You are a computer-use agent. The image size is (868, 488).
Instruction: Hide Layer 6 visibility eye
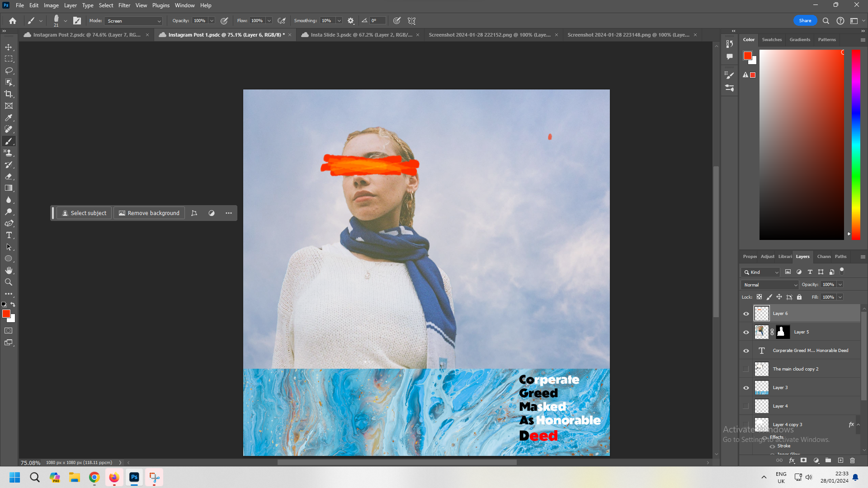coord(746,314)
